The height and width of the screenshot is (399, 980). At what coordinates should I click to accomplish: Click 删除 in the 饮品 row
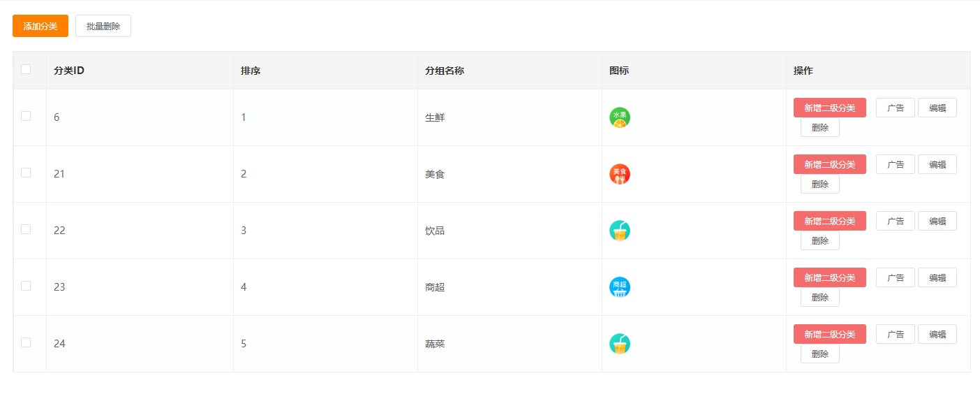pos(820,241)
